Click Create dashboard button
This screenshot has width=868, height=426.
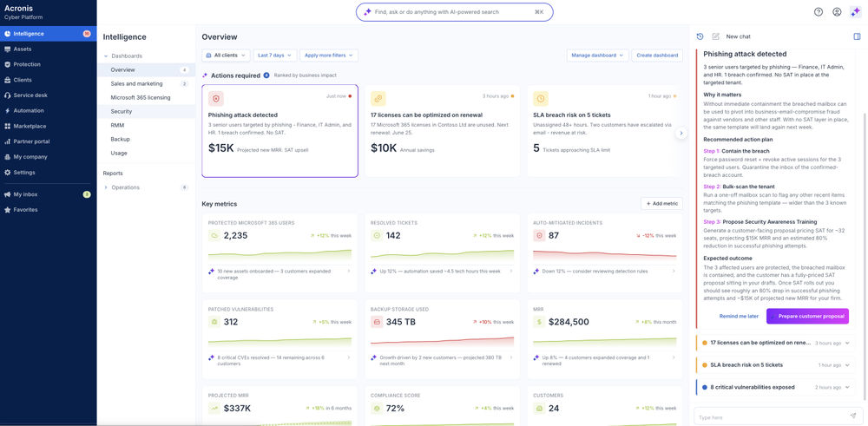point(657,56)
